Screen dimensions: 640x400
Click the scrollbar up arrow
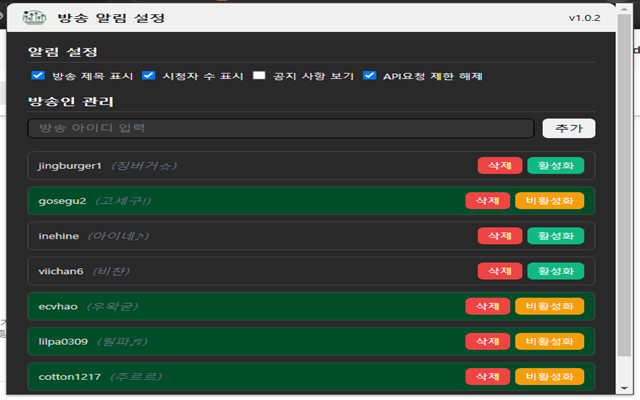coord(624,9)
